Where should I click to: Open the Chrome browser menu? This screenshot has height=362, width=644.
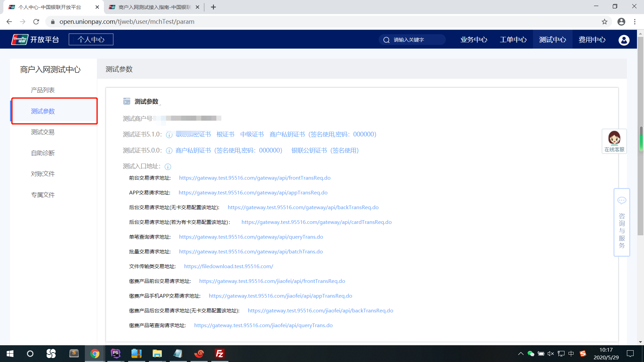coord(634,21)
